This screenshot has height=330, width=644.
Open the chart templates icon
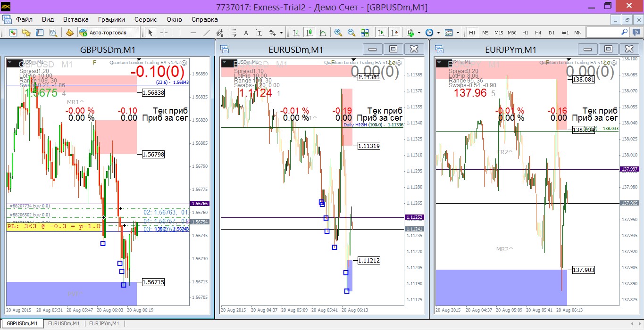(448, 33)
